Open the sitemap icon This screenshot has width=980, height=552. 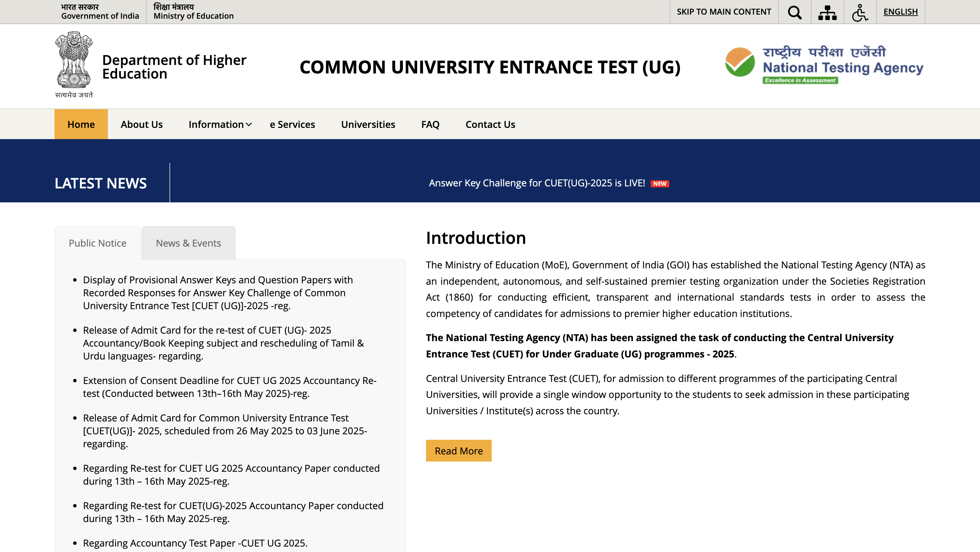(x=828, y=12)
